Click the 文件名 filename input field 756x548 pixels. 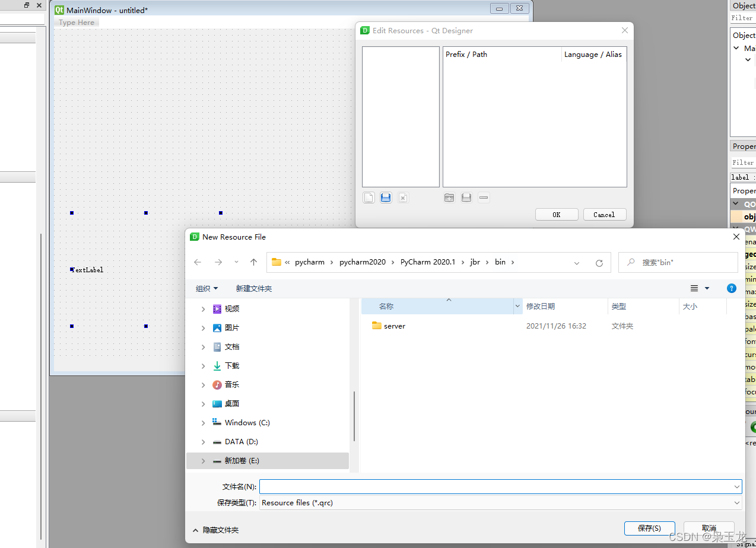click(501, 486)
